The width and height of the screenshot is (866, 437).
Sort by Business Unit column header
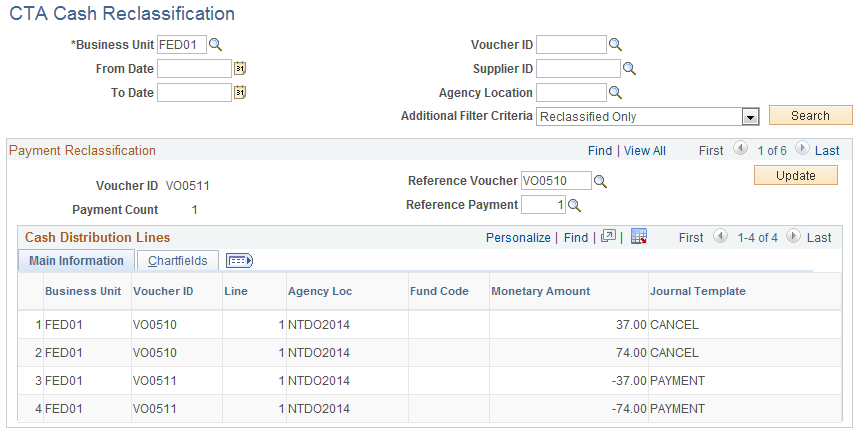point(83,291)
